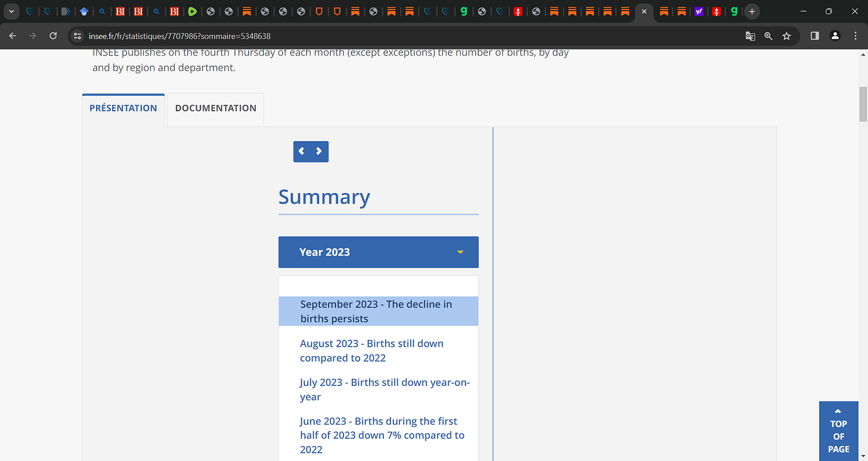The image size is (868, 461).
Task: Switch to the green play-icon tab
Action: point(192,11)
